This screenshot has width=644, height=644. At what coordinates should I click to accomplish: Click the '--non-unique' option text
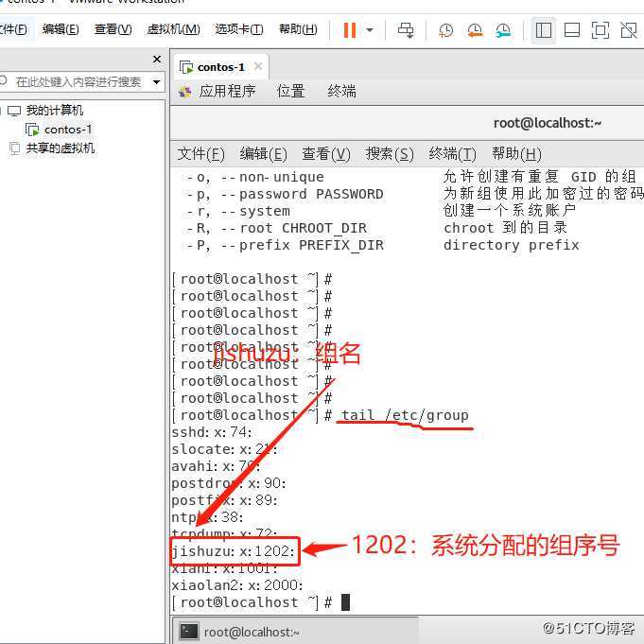[272, 177]
